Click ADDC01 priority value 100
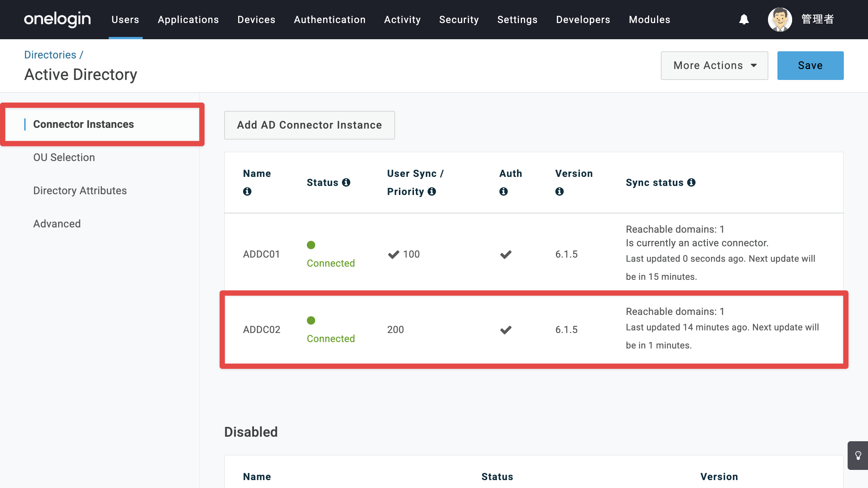This screenshot has width=868, height=488. (x=411, y=255)
